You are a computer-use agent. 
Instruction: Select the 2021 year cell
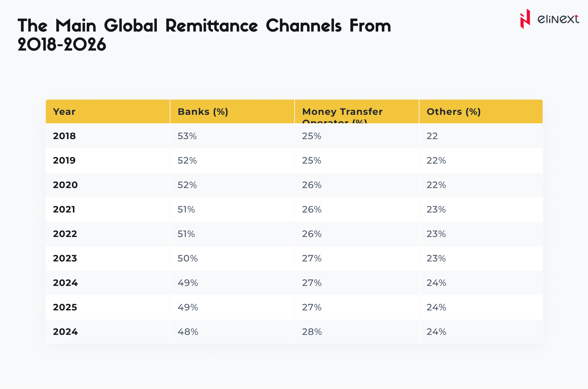pyautogui.click(x=64, y=210)
